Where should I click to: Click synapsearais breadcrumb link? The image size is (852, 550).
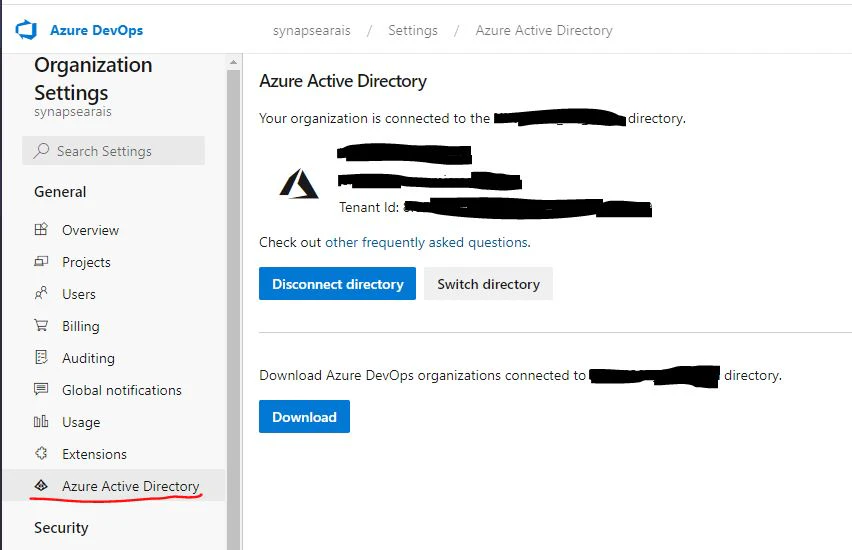click(x=311, y=30)
